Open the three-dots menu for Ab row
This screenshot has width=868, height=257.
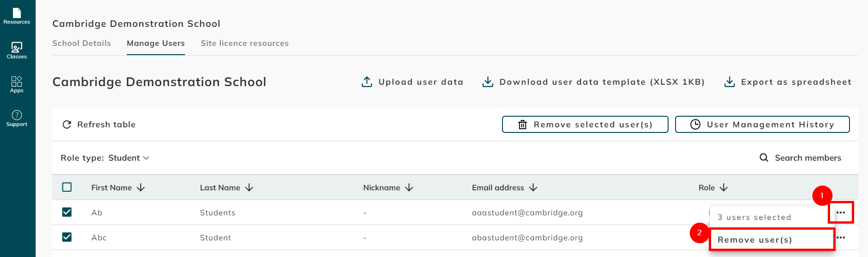841,213
